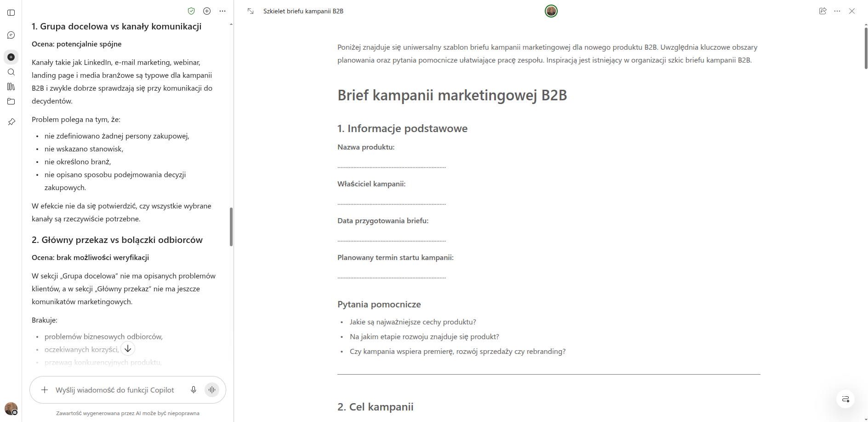Image resolution: width=868 pixels, height=422 pixels.
Task: Close the document panel
Action: coord(852,11)
